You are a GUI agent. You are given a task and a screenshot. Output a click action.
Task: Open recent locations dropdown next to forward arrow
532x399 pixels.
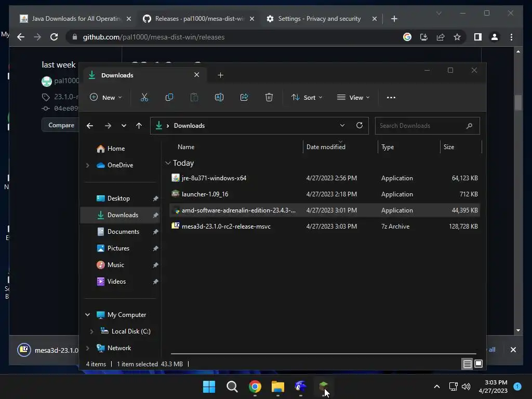124,126
